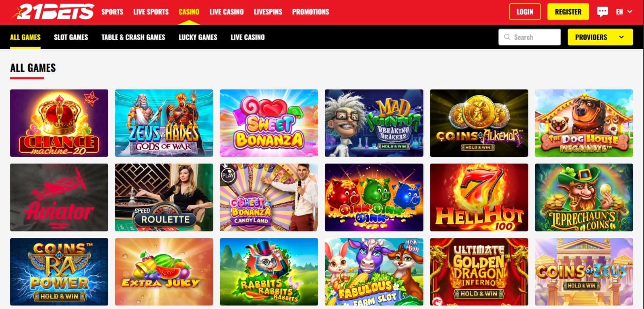
Task: Open the Aviator game tile
Action: (59, 197)
